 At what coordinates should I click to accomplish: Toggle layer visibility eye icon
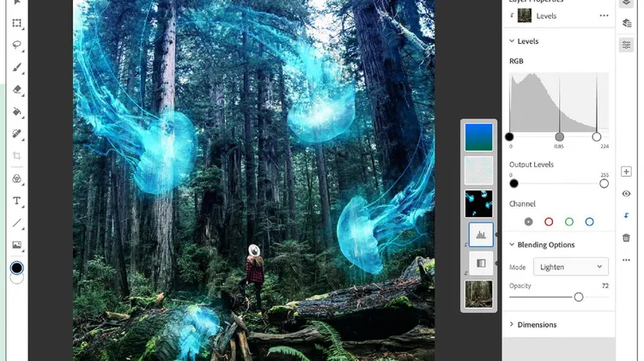pos(626,194)
